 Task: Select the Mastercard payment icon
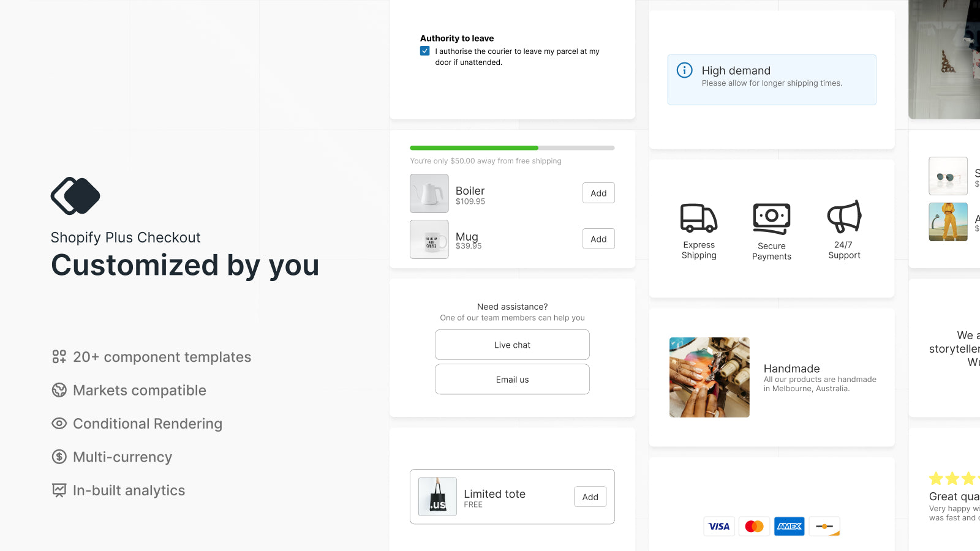(754, 526)
